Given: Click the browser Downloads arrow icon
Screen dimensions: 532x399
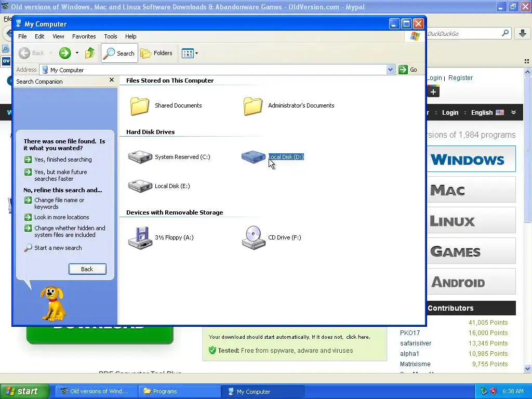Looking at the screenshot, I should point(523,33).
